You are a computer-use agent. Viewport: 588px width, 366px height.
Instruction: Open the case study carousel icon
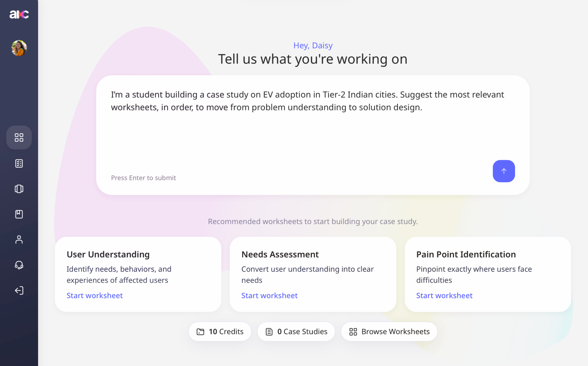pos(19,189)
